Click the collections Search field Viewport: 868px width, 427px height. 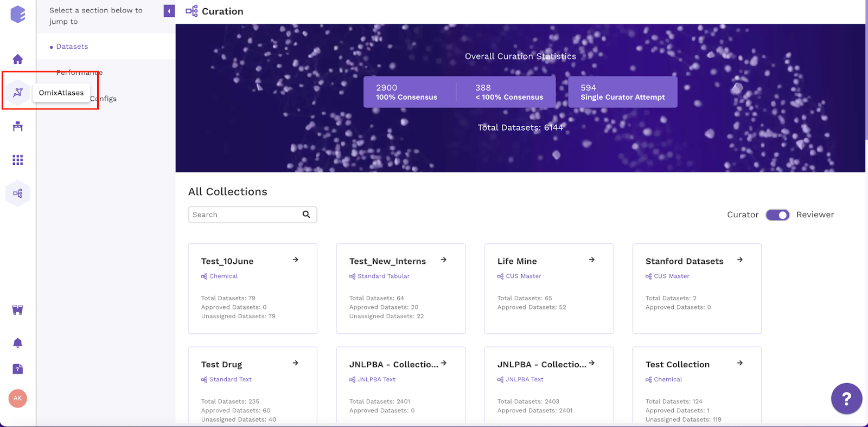click(252, 215)
